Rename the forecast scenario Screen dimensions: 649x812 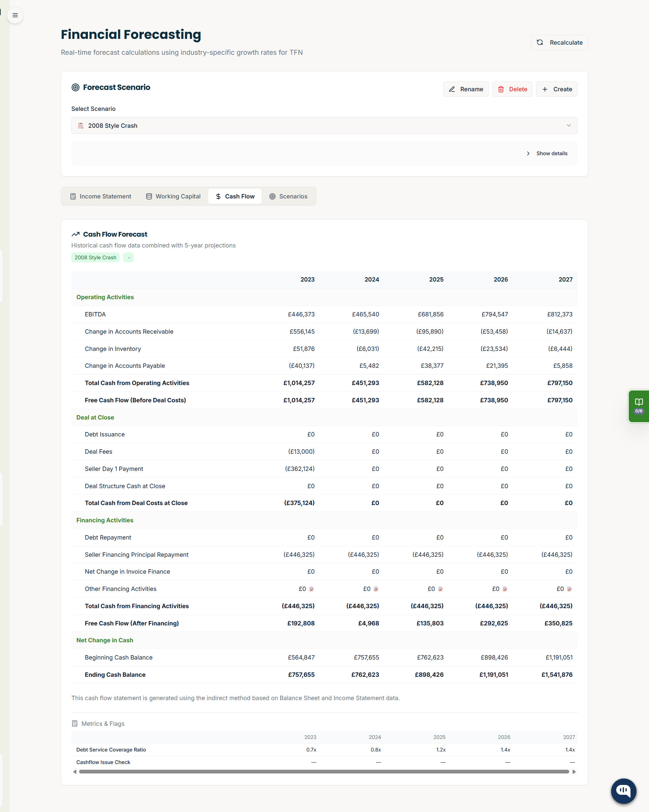[x=465, y=89]
